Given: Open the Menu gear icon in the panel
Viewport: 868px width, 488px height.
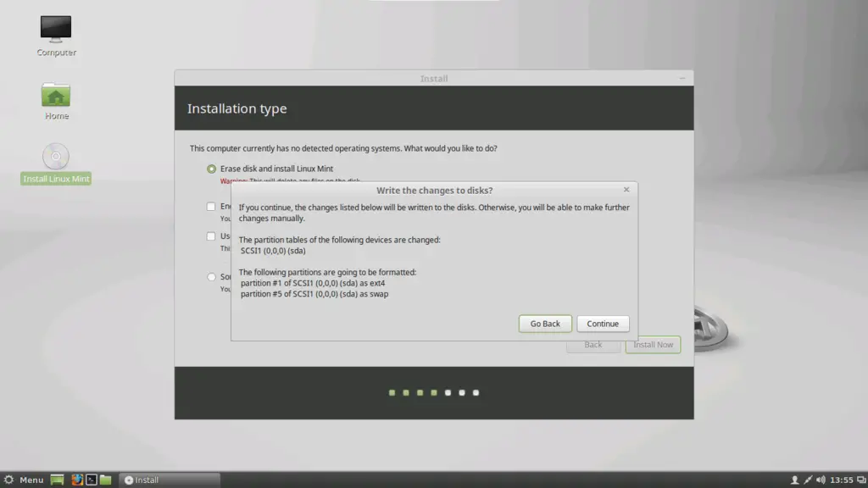Looking at the screenshot, I should pyautogui.click(x=8, y=480).
